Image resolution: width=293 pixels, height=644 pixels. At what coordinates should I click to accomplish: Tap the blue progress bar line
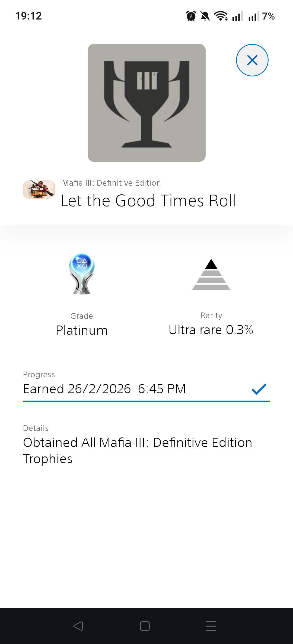coord(146,401)
